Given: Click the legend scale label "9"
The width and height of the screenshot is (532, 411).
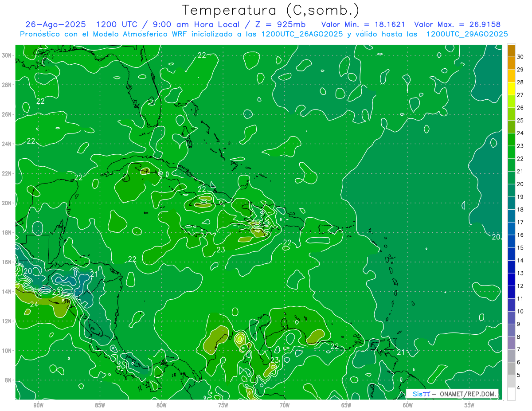Looking at the screenshot, I should coord(520,325).
